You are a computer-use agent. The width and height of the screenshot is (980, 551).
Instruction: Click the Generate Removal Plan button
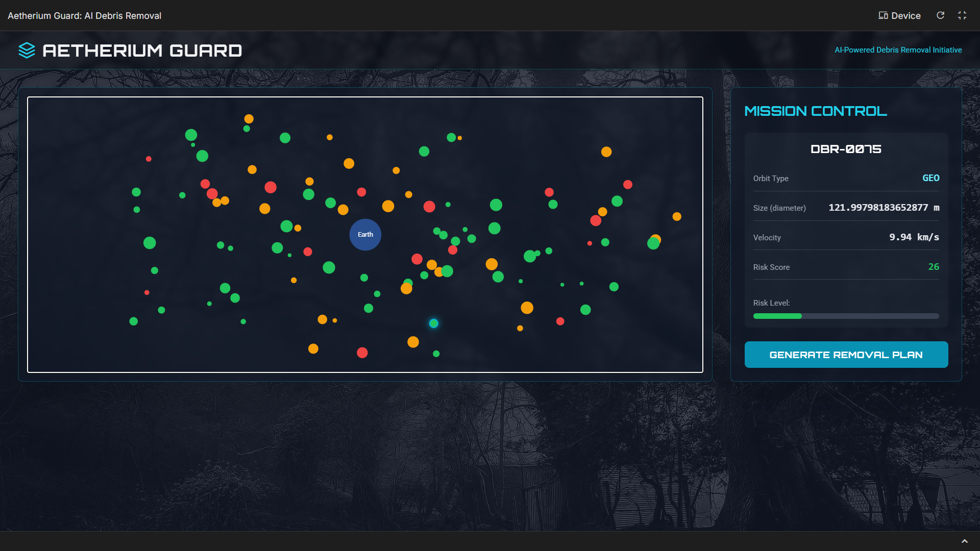(x=846, y=355)
